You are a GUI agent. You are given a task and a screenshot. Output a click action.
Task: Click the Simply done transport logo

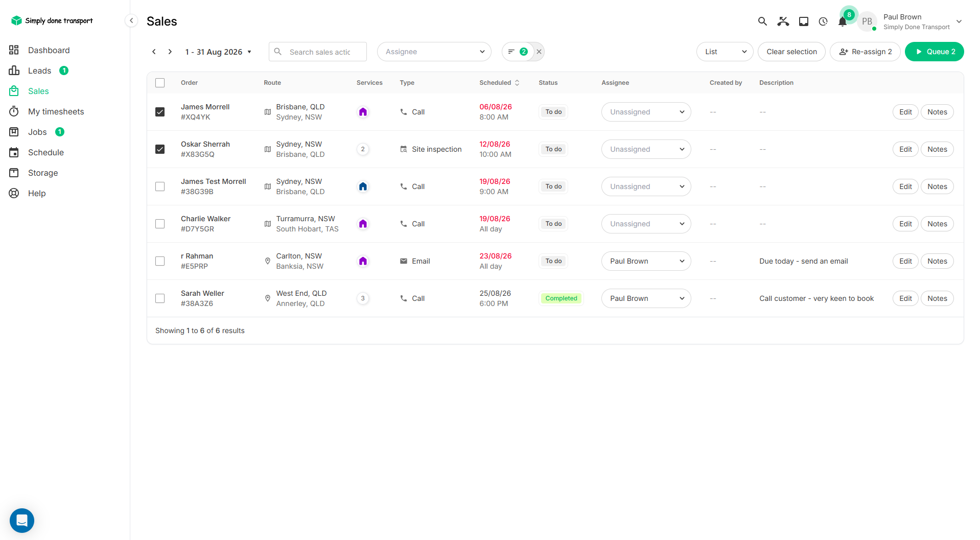point(52,20)
